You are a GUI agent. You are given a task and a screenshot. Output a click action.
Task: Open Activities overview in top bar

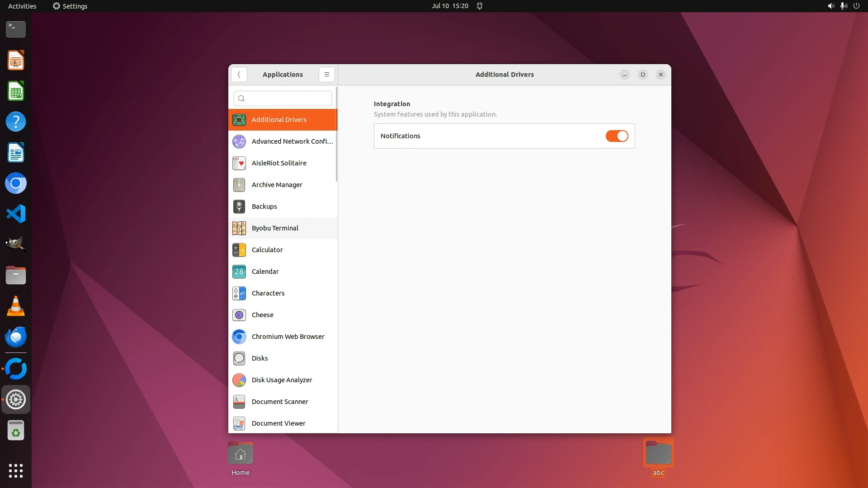22,6
